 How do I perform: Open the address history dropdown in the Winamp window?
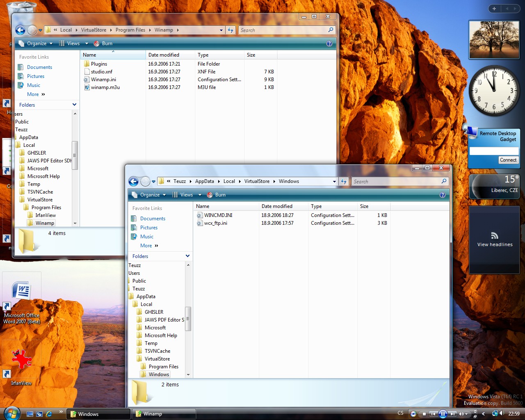click(221, 30)
